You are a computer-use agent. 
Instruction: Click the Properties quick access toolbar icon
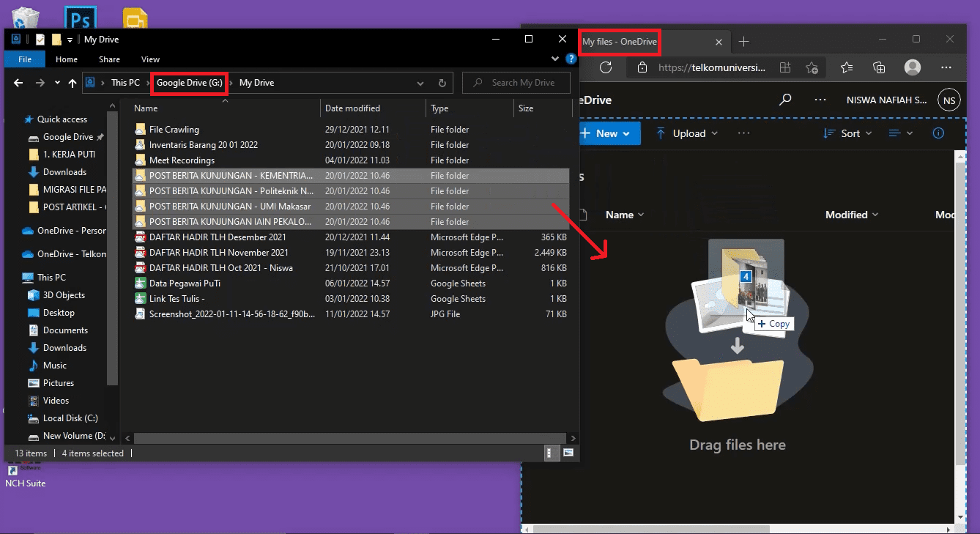coord(41,40)
